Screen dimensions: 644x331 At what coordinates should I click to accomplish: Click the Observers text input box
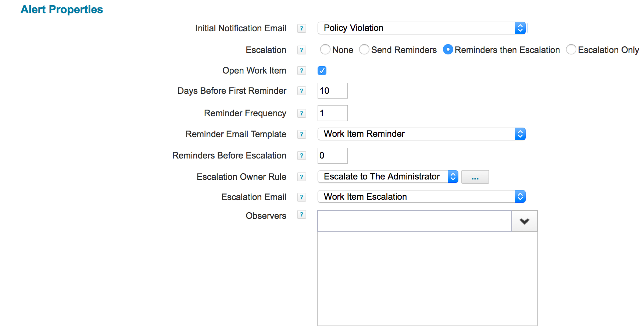point(415,221)
